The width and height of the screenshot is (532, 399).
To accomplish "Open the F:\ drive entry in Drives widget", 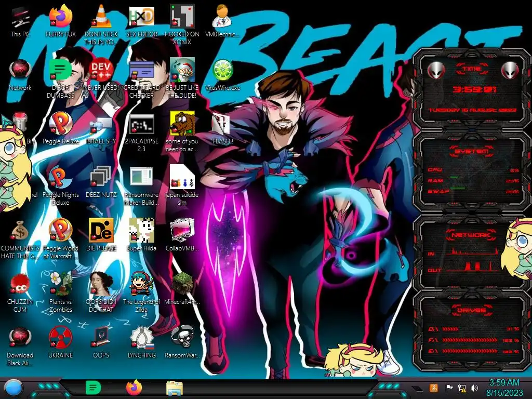I will coord(473,340).
